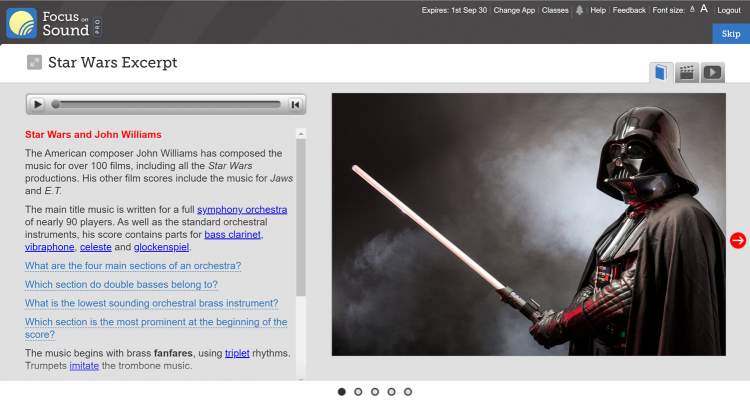Select the second page indicator dot
This screenshot has width=750, height=411.
point(358,391)
